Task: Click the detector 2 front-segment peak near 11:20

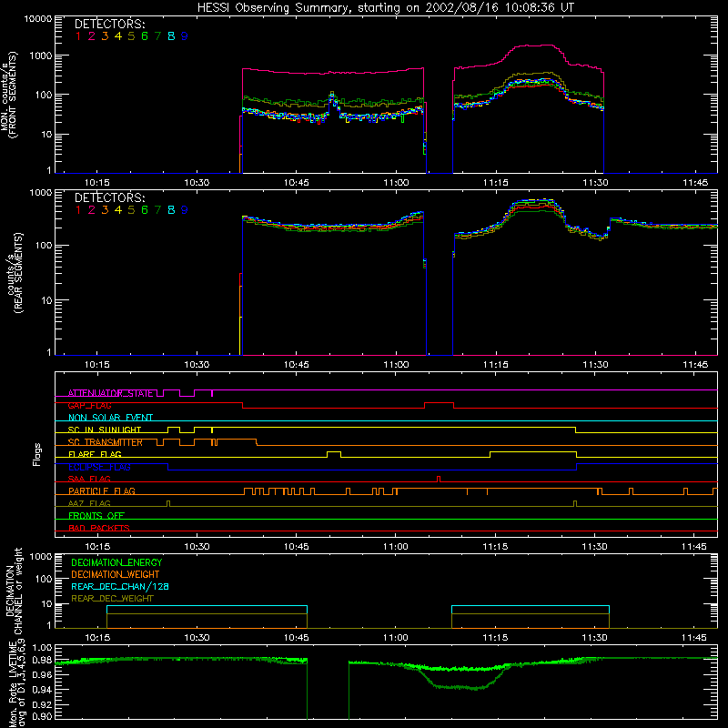Action: [534, 45]
